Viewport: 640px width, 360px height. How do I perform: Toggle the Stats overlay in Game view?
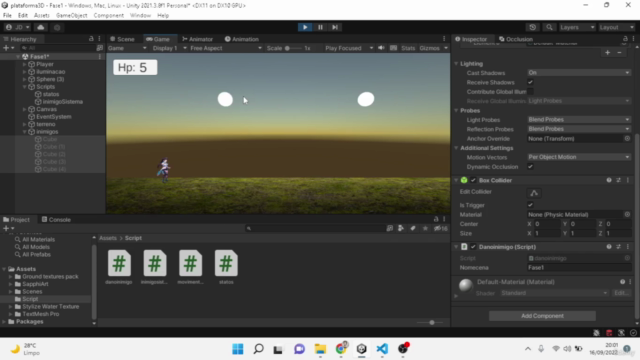408,48
